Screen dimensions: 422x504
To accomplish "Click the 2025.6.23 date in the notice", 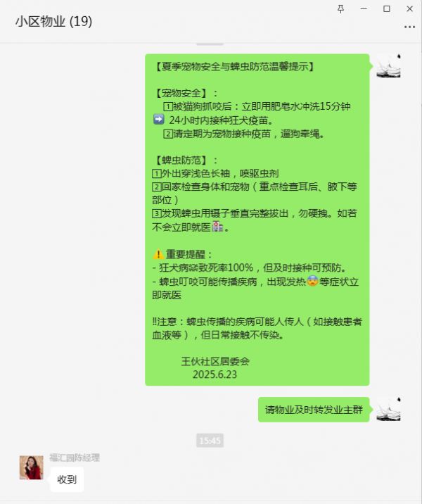I will [215, 374].
